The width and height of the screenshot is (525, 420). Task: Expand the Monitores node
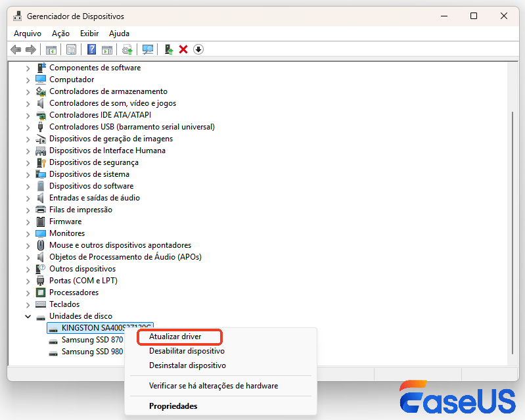(x=28, y=233)
